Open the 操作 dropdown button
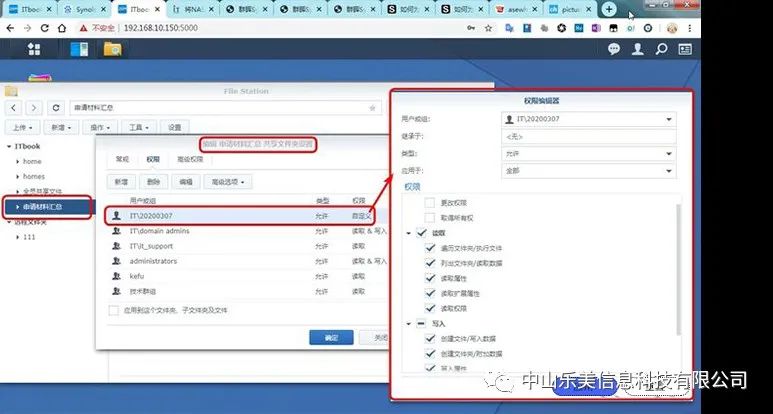Screen dimensions: 773x414 tap(100, 127)
